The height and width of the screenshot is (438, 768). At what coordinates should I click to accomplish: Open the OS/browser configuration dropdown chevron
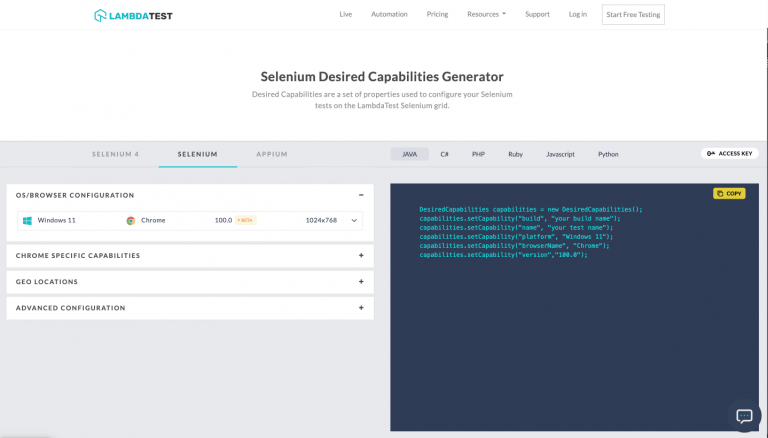click(x=353, y=220)
